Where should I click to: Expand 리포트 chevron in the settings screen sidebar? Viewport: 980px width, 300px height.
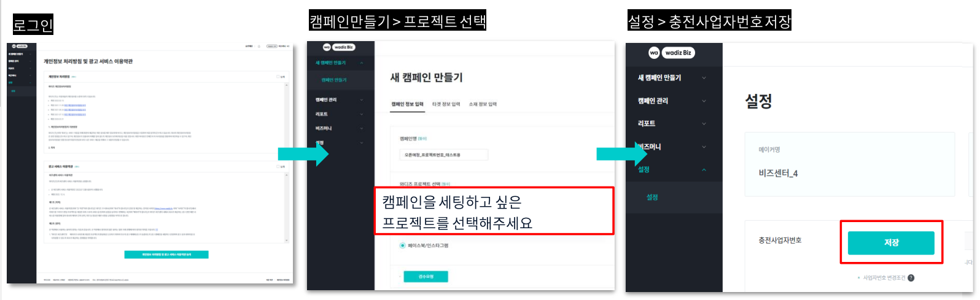point(704,123)
